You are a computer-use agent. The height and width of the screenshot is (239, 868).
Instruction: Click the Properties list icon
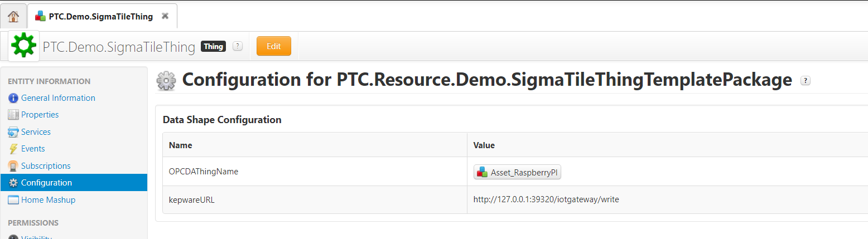tap(13, 115)
